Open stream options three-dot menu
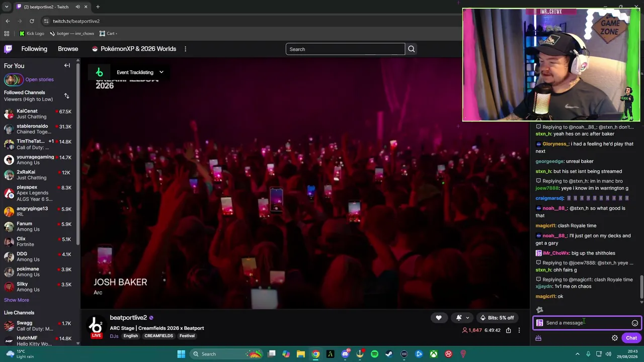Screen dimensions: 644x362 tap(519, 330)
